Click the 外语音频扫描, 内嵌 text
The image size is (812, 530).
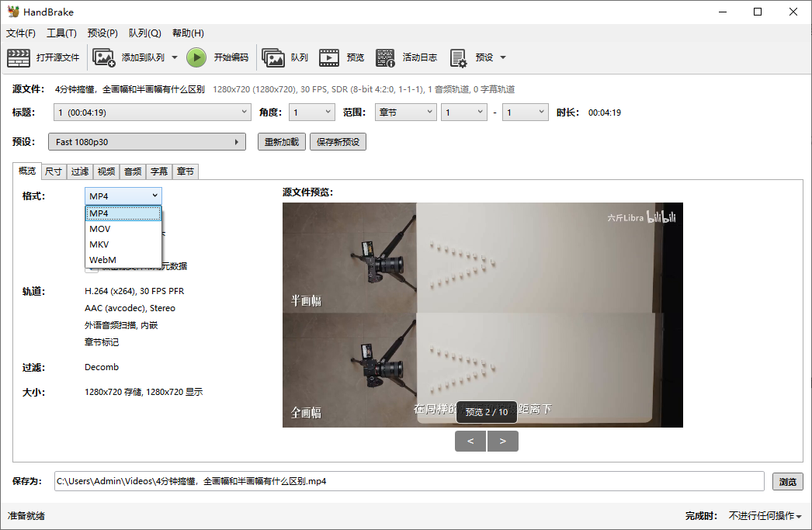coord(121,325)
